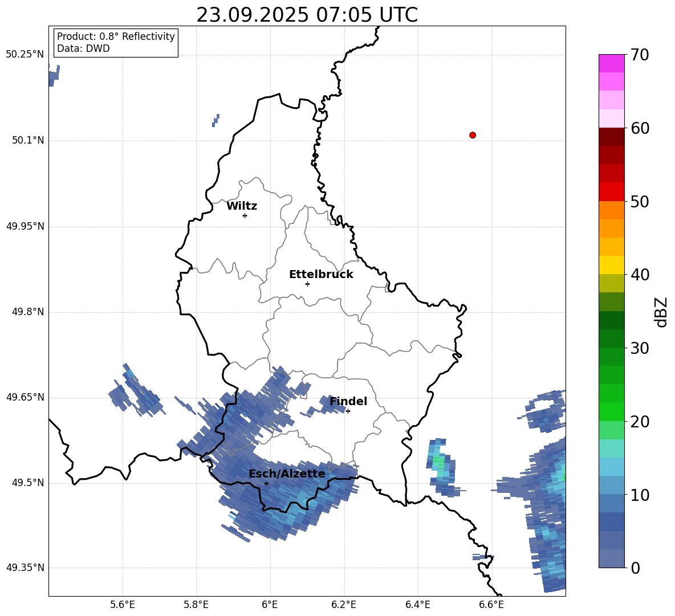Click the Esch/Alzette cross marker
Viewport: 675px width, 616px height.
click(266, 483)
